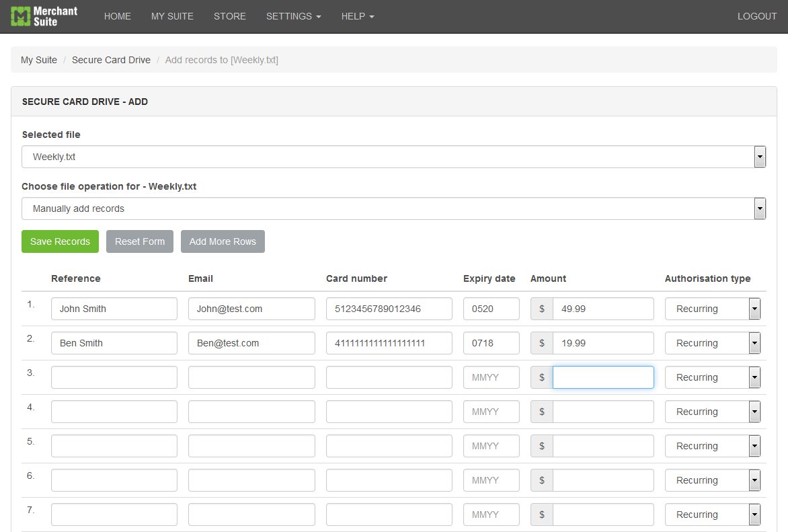Image resolution: width=788 pixels, height=532 pixels.
Task: Click the Amount field showing 49.99
Action: [x=603, y=309]
